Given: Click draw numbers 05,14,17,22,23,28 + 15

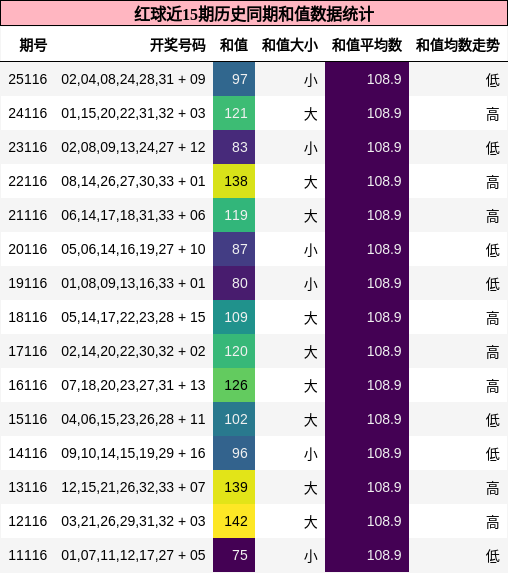Looking at the screenshot, I should tap(133, 317).
